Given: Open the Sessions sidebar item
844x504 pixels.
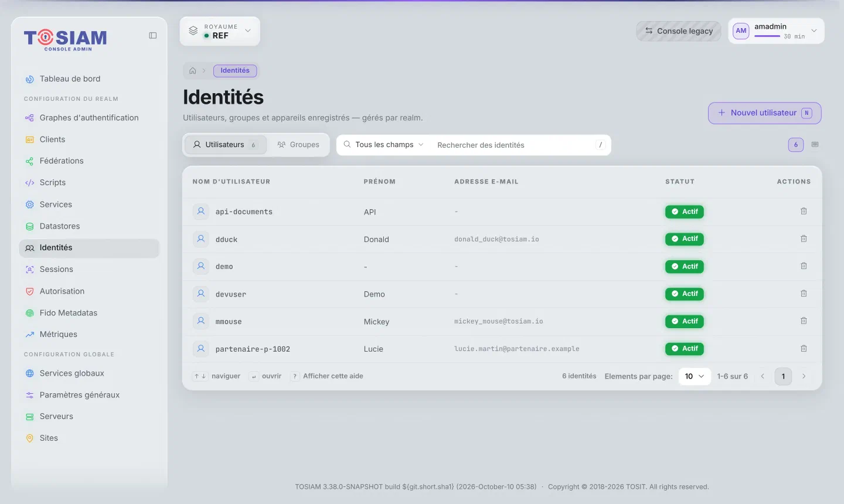Looking at the screenshot, I should point(89,270).
